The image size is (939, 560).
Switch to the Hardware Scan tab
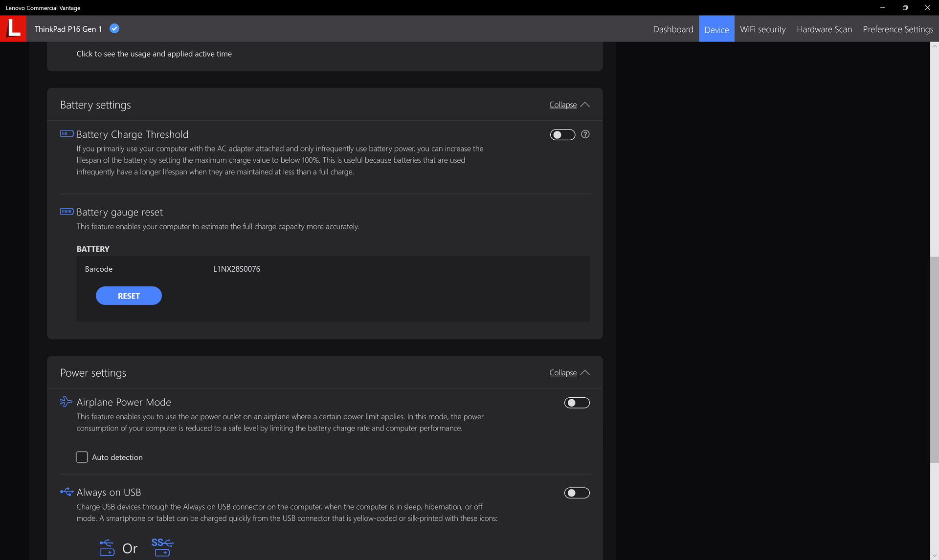824,29
